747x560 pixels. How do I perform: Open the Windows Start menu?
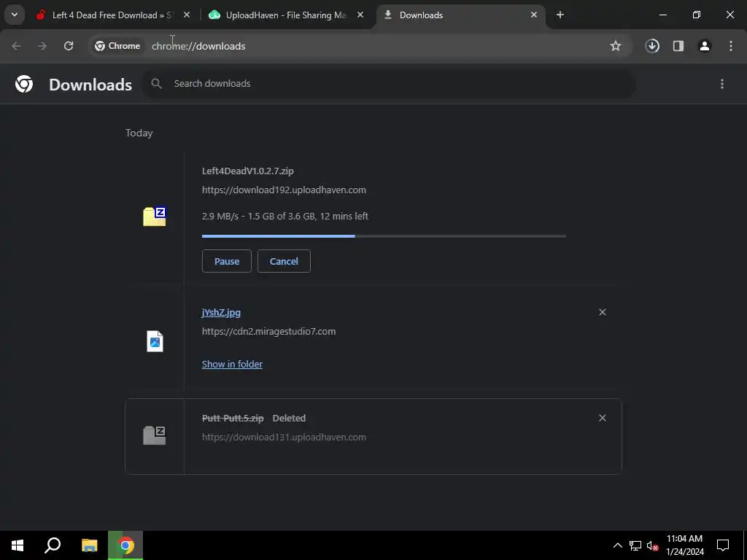pyautogui.click(x=18, y=545)
